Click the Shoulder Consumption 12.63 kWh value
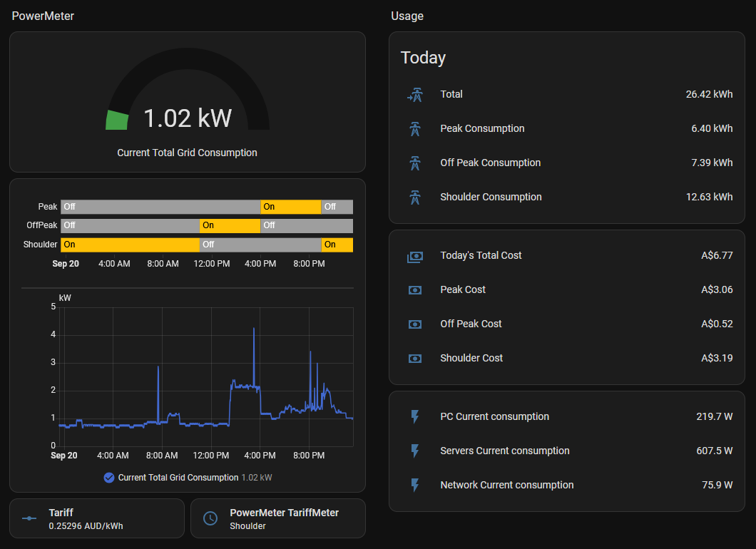This screenshot has height=549, width=756. coord(709,197)
